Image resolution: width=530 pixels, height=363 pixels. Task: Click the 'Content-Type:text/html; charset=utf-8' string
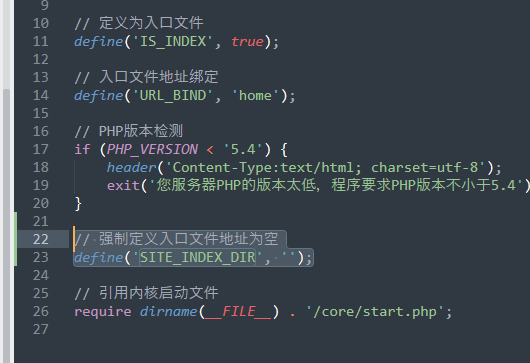(x=325, y=168)
